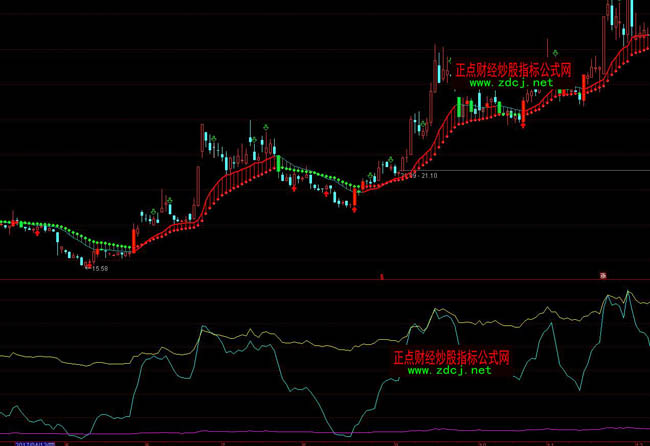
Task: Open the upper green www.zdcj.net link
Action: click(510, 83)
